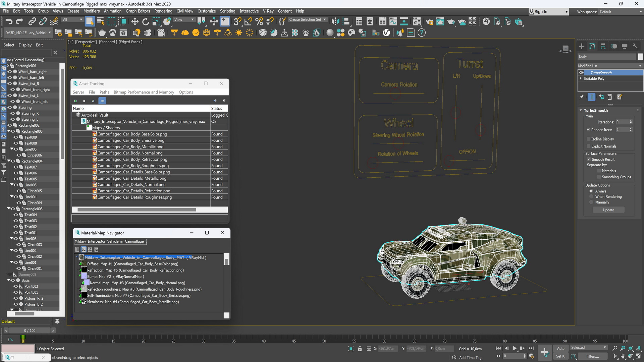
Task: Click the Zoom Extents All icon
Action: point(638,349)
